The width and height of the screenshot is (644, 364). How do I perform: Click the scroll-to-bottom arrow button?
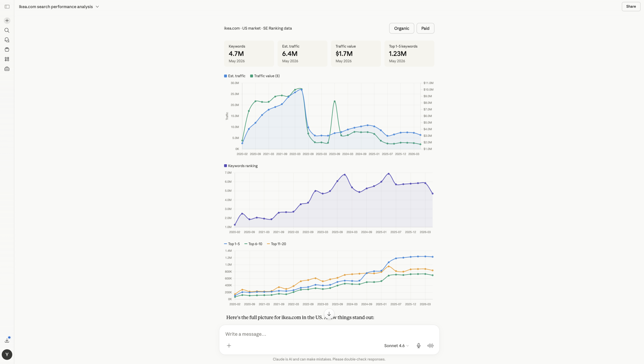click(329, 314)
